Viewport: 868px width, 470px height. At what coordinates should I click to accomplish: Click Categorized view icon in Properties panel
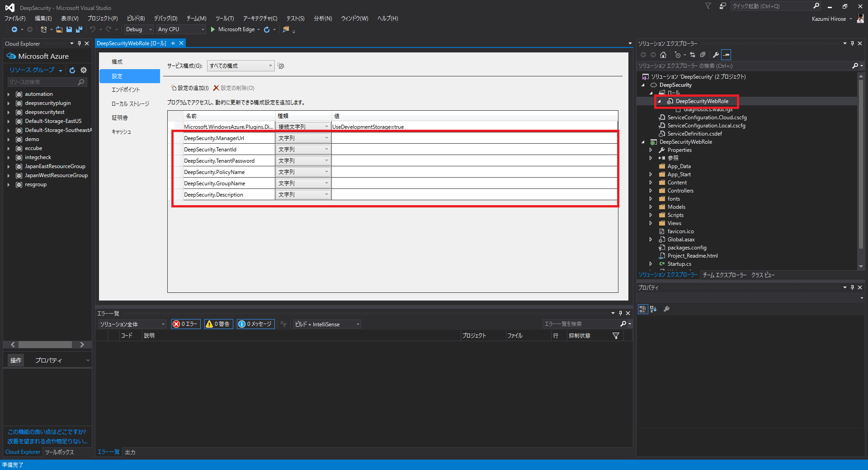[x=643, y=309]
